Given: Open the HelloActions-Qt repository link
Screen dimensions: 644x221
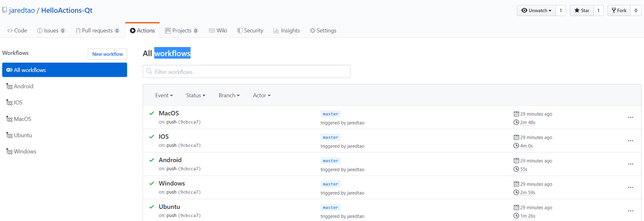Looking at the screenshot, I should coord(67,10).
